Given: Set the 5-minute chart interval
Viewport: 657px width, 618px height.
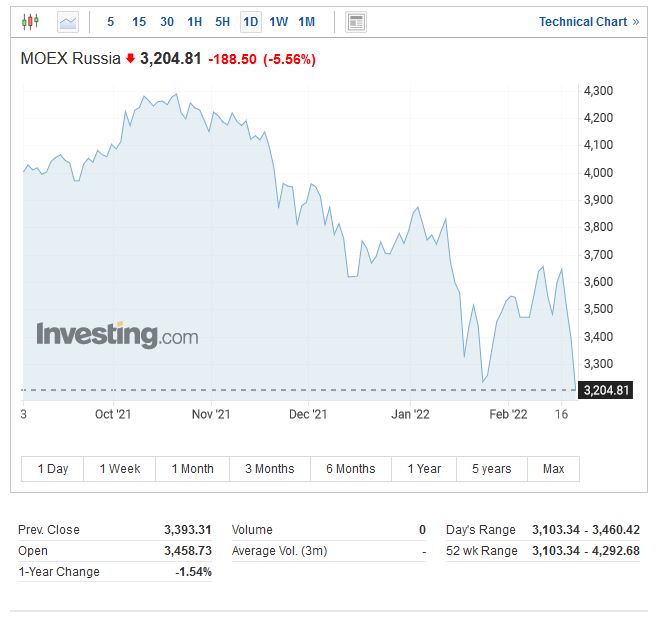Looking at the screenshot, I should (x=110, y=22).
